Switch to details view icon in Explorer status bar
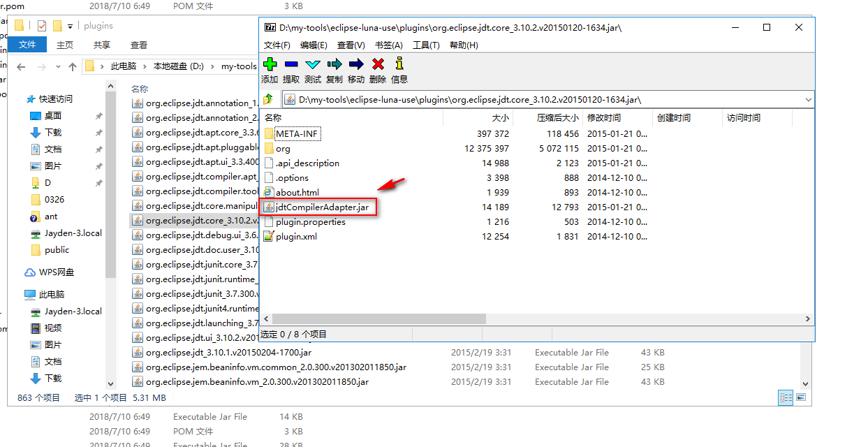Image resolution: width=868 pixels, height=447 pixels. point(786,397)
